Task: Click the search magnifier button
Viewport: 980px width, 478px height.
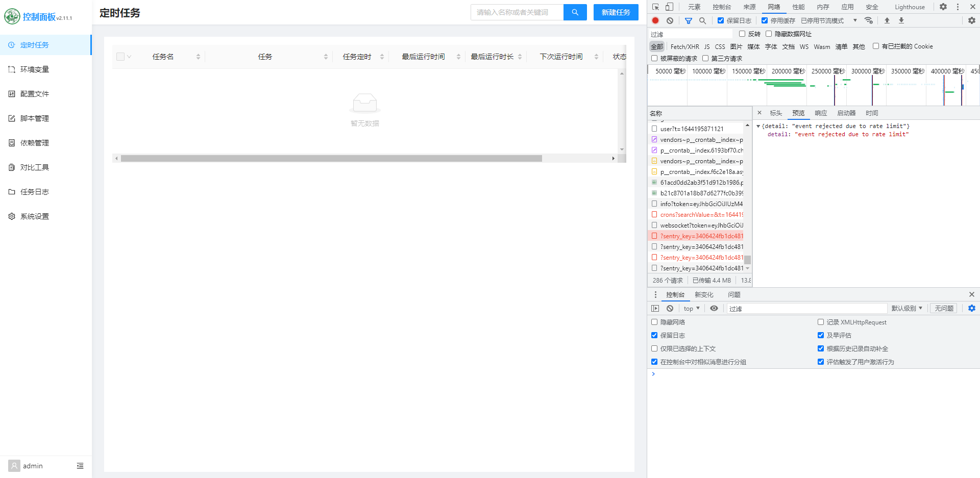Action: 575,12
